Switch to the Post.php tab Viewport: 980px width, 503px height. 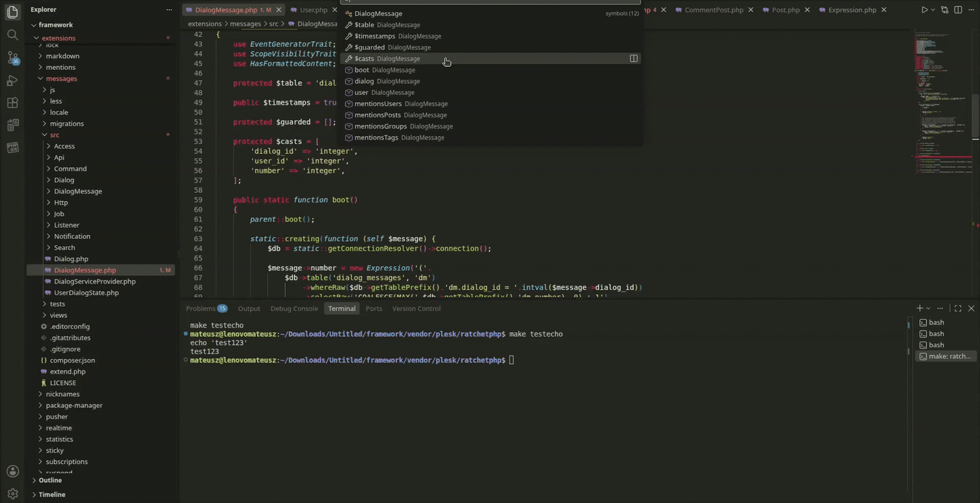click(x=785, y=10)
